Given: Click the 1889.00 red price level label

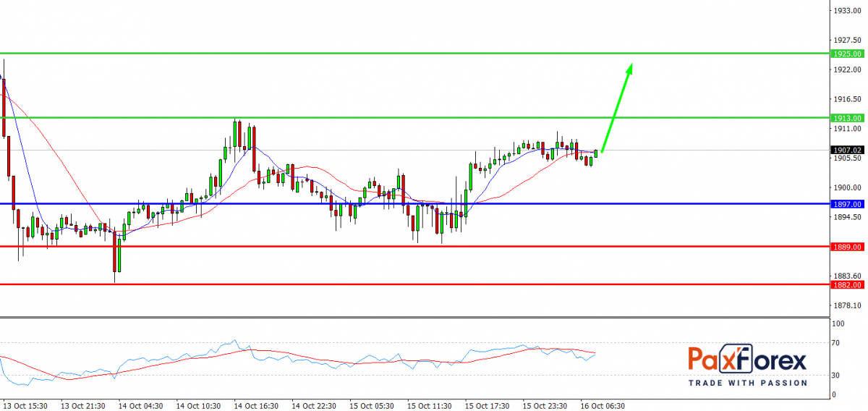Looking at the screenshot, I should (x=846, y=247).
